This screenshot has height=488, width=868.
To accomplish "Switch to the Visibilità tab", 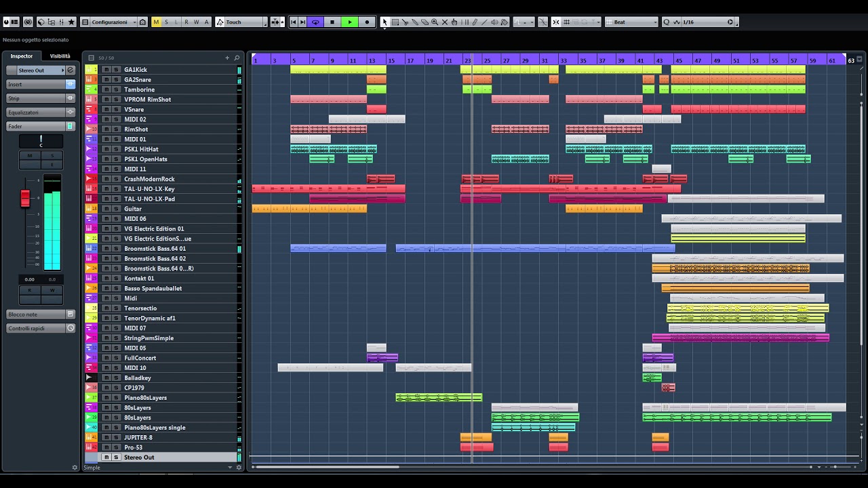I will point(60,56).
